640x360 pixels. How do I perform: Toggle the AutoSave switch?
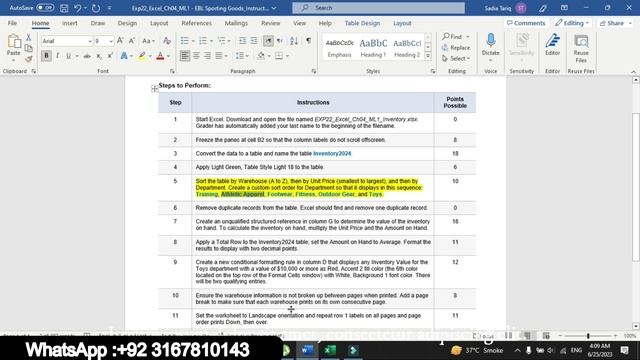click(x=45, y=8)
